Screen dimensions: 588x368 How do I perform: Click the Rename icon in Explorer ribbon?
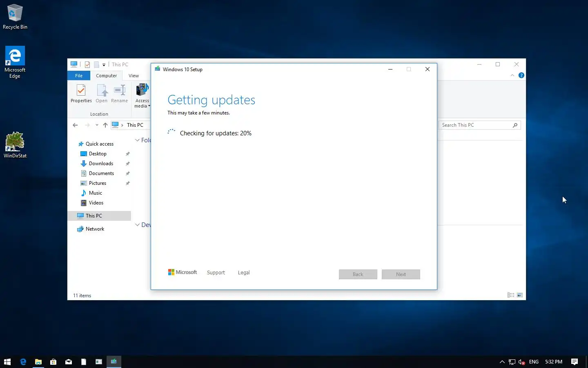coord(119,94)
